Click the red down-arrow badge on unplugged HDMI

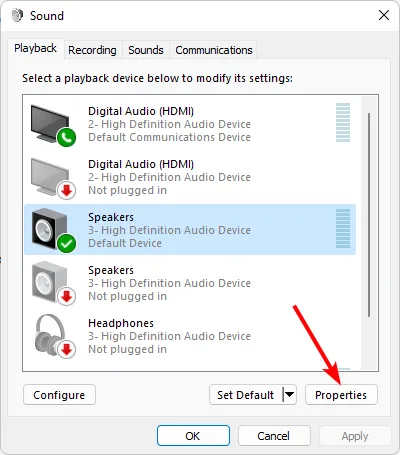click(67, 190)
